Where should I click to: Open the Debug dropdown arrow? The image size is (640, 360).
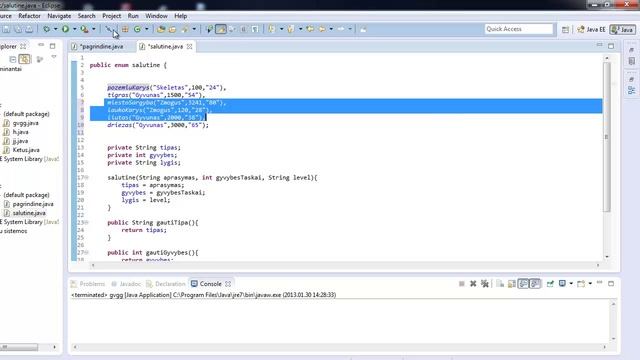click(x=56, y=29)
